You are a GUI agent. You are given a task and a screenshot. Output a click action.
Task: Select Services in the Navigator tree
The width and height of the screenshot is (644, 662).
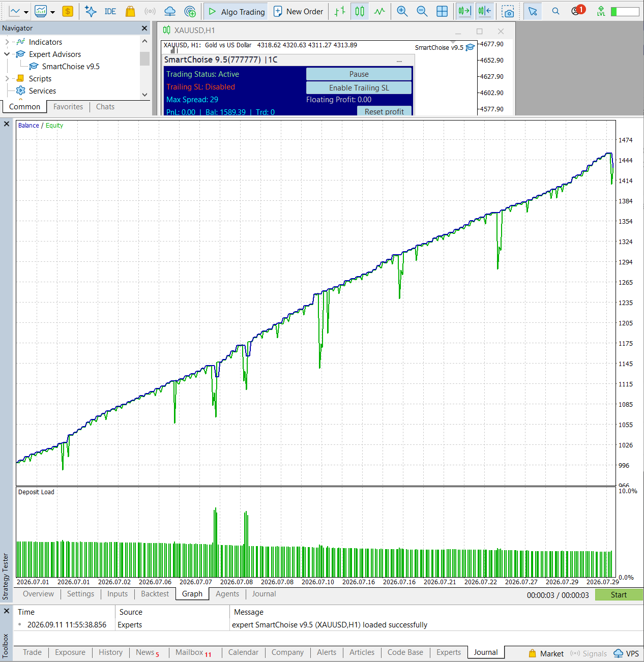(42, 91)
